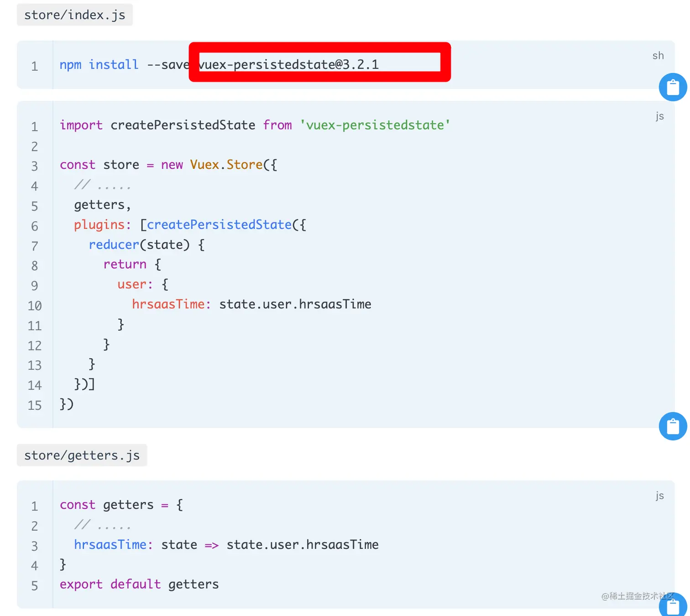Viewport: 690px width, 616px height.
Task: Click the word 'install' in the shell command
Action: point(114,64)
